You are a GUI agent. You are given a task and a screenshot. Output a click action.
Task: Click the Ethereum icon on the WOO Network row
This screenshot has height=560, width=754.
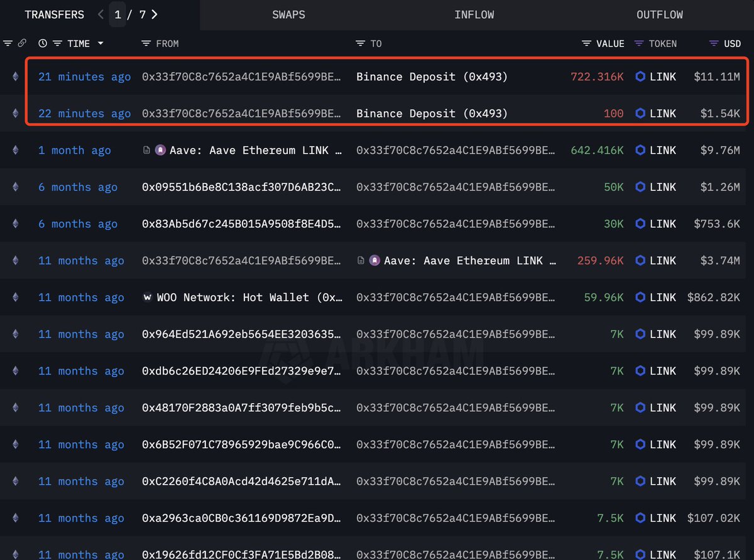tap(16, 297)
